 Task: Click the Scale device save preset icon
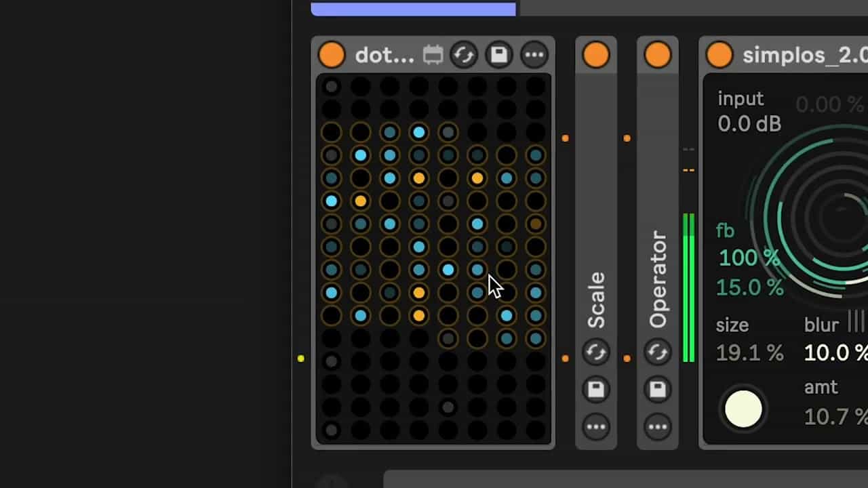tap(596, 389)
